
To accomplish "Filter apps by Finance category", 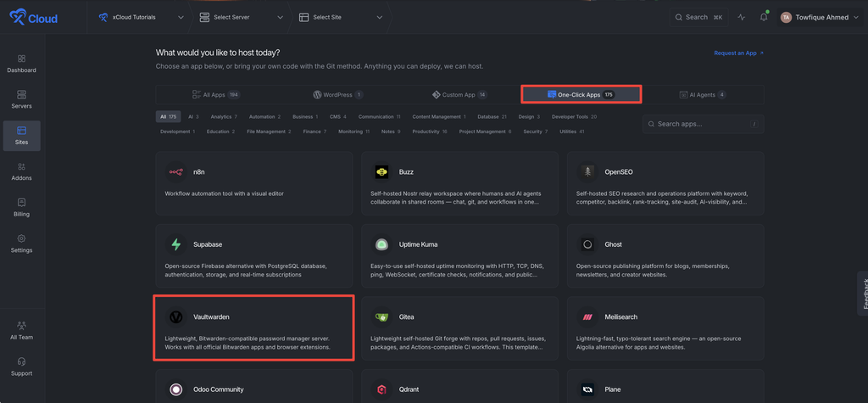I will point(314,132).
